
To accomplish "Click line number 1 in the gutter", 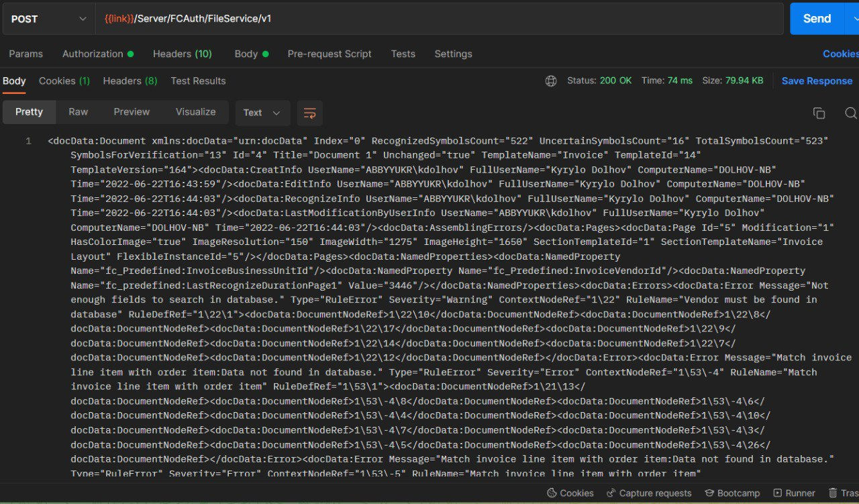I will 28,141.
